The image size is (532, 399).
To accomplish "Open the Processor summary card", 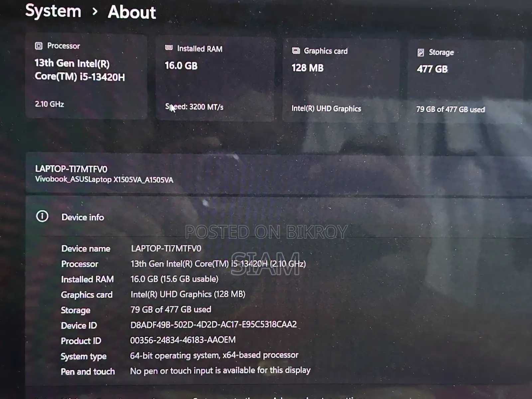I will click(86, 76).
